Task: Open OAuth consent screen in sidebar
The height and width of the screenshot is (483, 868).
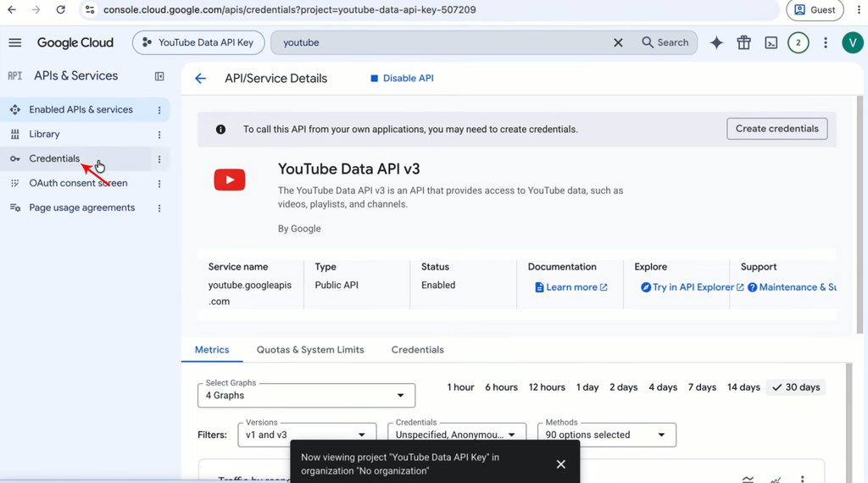Action: click(78, 183)
